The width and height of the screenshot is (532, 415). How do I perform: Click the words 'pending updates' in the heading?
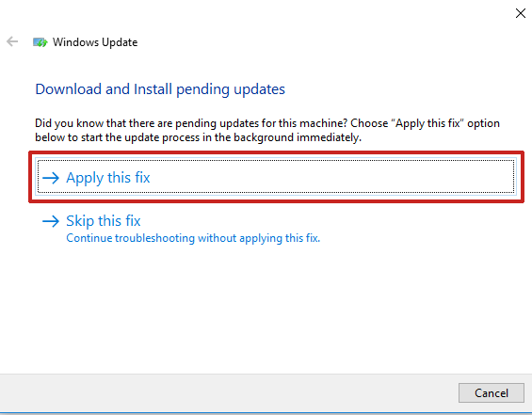click(x=231, y=89)
